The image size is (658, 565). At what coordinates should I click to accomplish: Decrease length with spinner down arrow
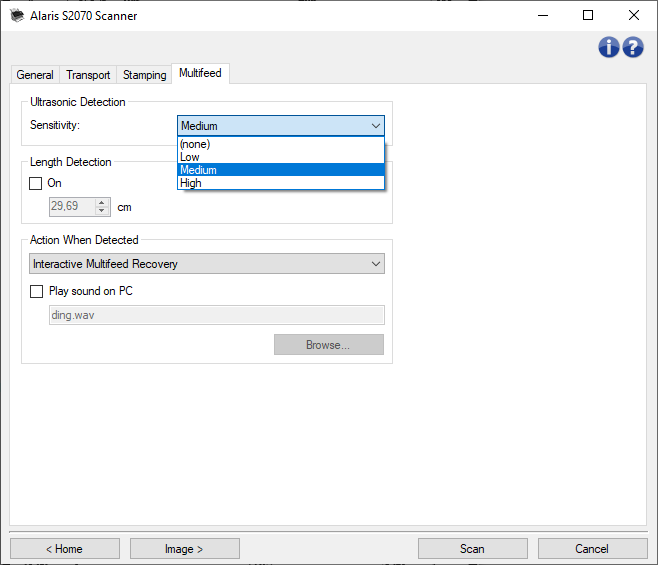point(102,211)
